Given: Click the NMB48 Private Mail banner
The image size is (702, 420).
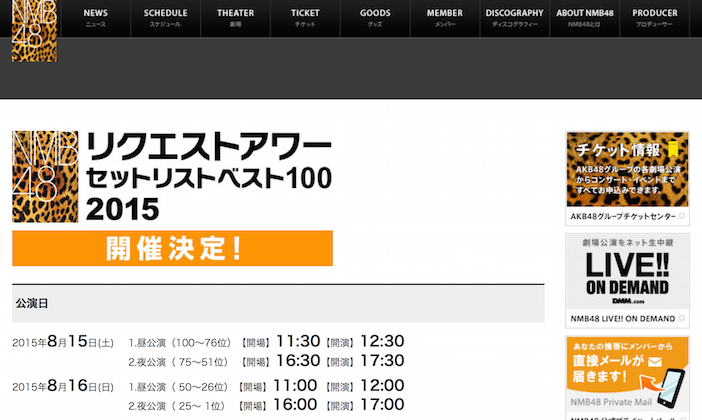Looking at the screenshot, I should pos(627,374).
